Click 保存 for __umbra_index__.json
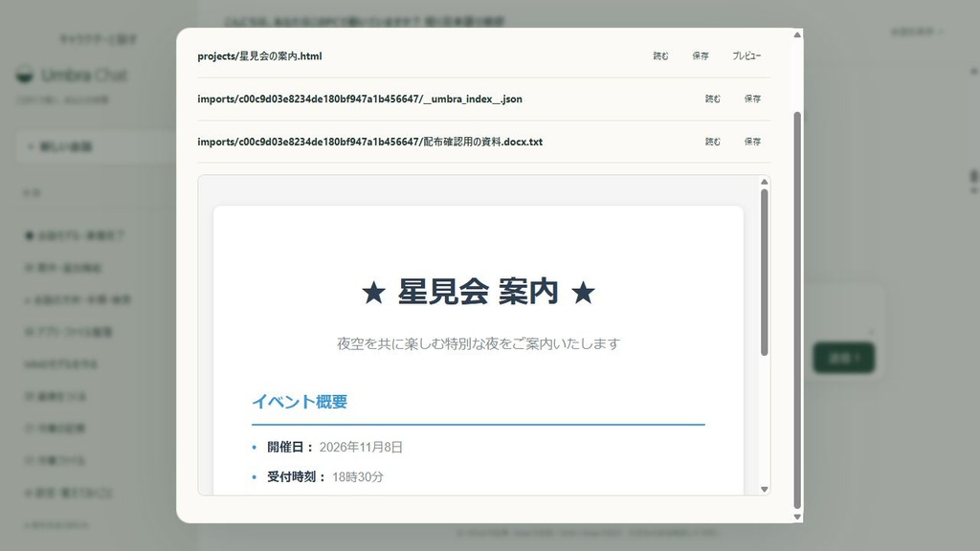Screen dimensions: 980x551 [752, 99]
